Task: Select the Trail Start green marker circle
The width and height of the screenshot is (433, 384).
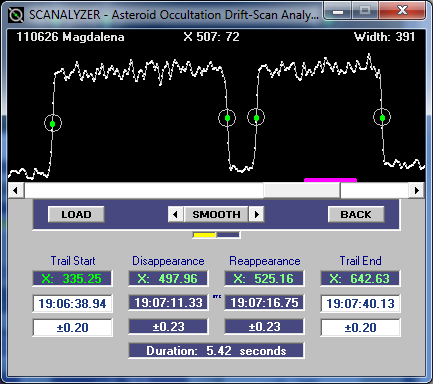Action: click(53, 123)
